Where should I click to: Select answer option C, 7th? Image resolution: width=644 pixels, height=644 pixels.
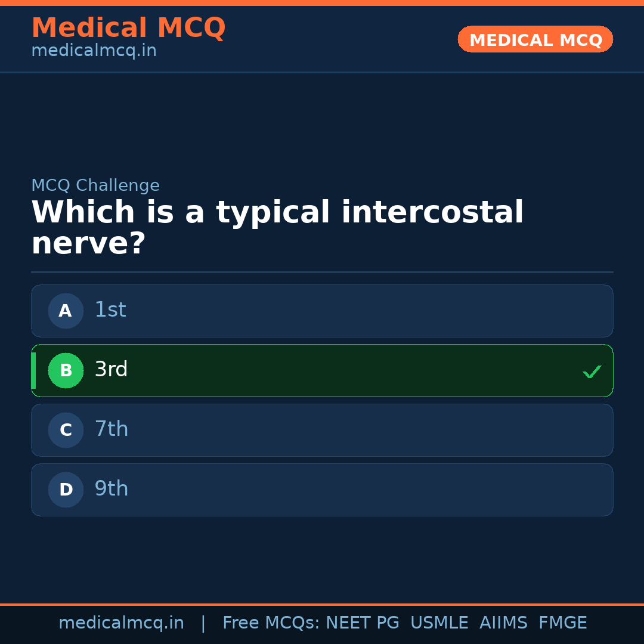point(322,430)
